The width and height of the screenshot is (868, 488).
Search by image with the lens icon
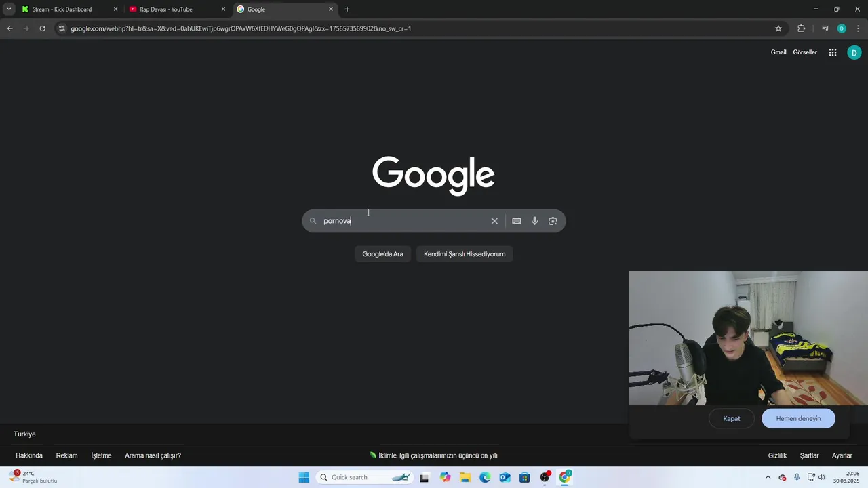point(553,221)
